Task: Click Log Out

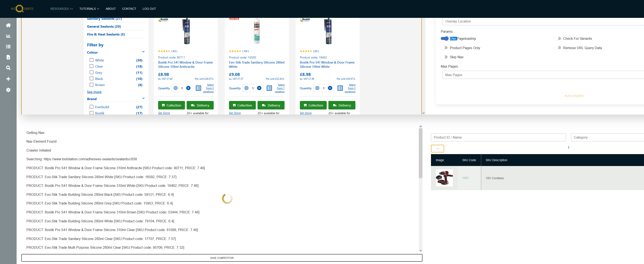Action: coord(149,9)
